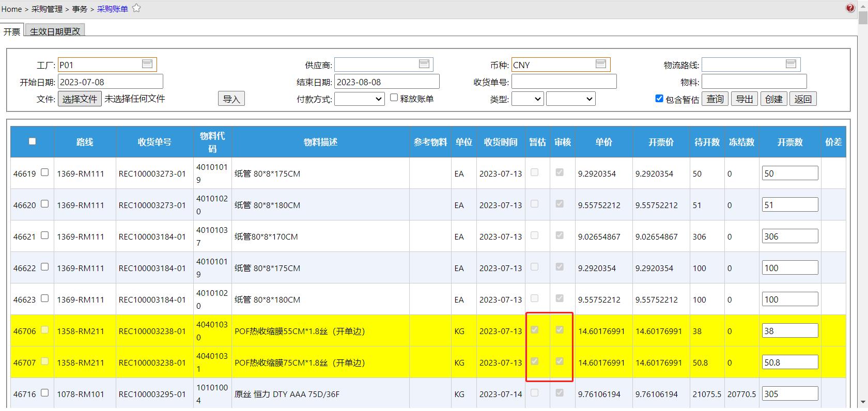Open the first 类型 dropdown

click(x=528, y=99)
